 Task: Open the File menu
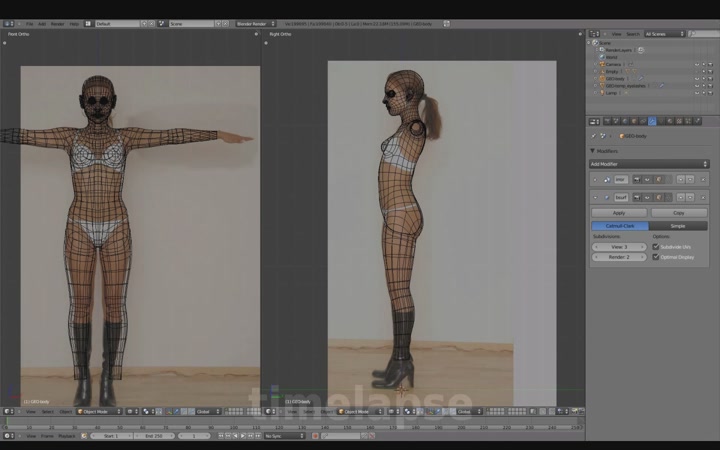pos(29,23)
